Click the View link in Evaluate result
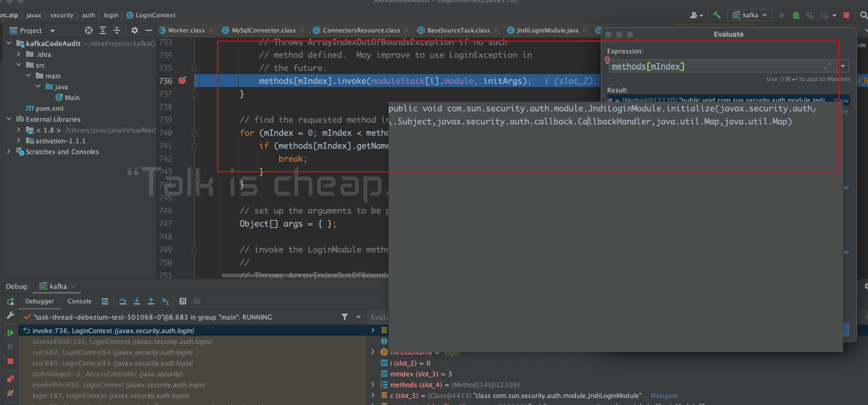 point(841,100)
